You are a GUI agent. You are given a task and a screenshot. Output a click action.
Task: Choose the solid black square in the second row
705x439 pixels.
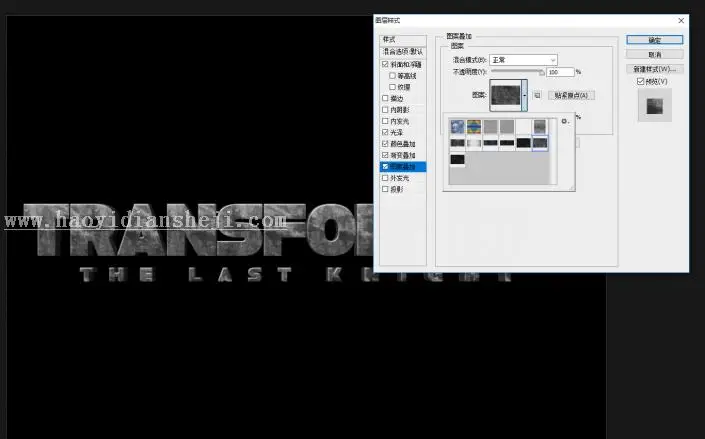click(x=523, y=143)
